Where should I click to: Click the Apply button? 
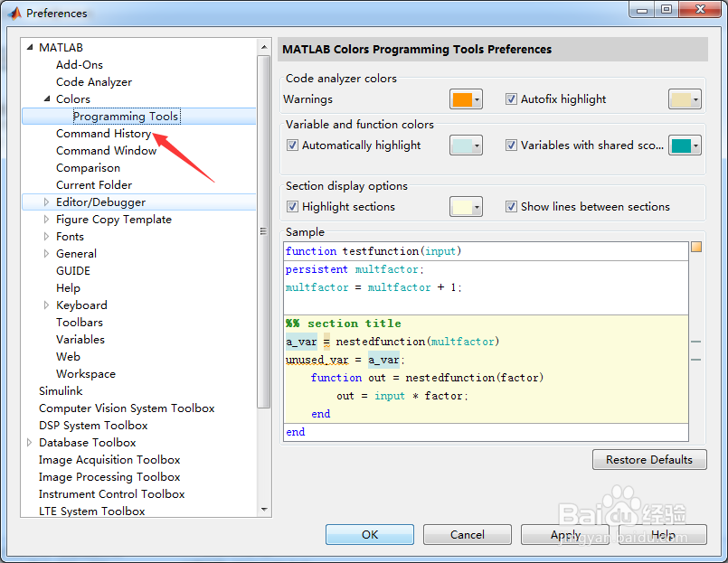(565, 535)
